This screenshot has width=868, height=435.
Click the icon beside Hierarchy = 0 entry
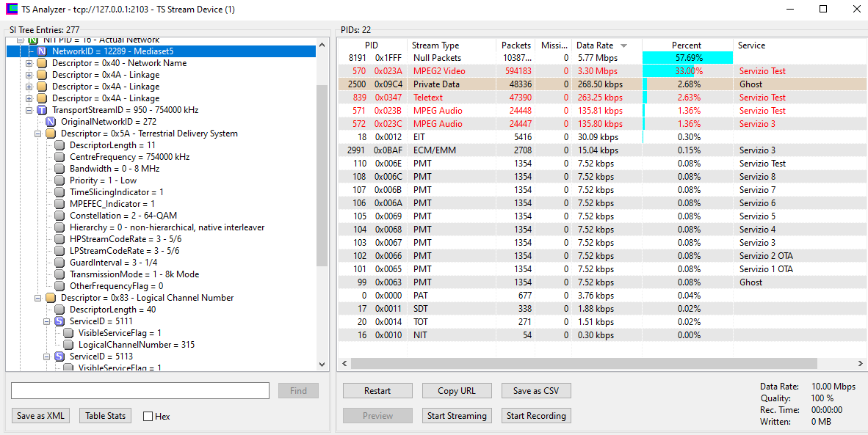pos(59,227)
